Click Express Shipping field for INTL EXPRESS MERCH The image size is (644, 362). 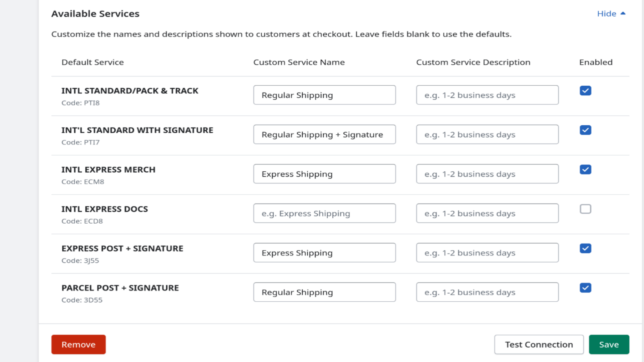point(324,174)
